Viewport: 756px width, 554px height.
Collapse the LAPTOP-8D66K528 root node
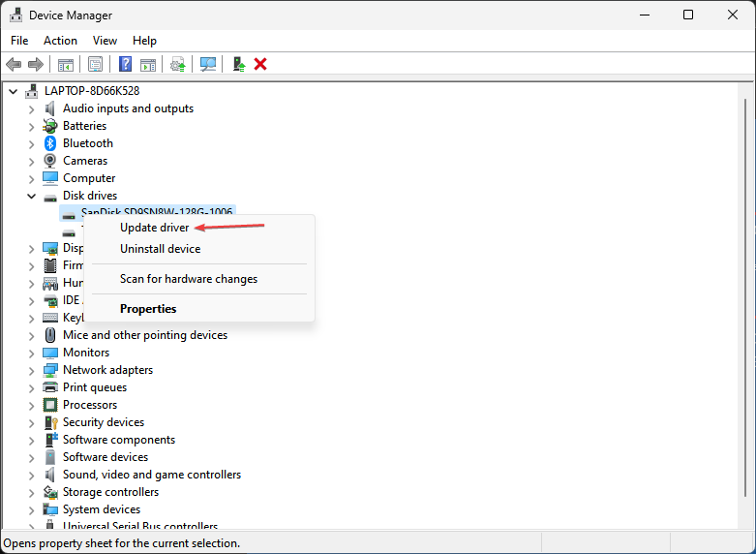[13, 91]
